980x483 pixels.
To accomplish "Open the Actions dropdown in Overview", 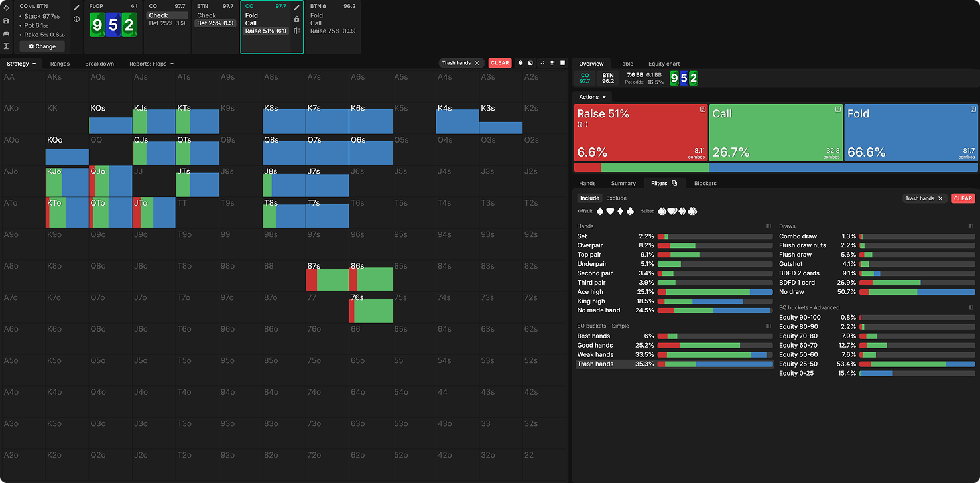I will 592,97.
